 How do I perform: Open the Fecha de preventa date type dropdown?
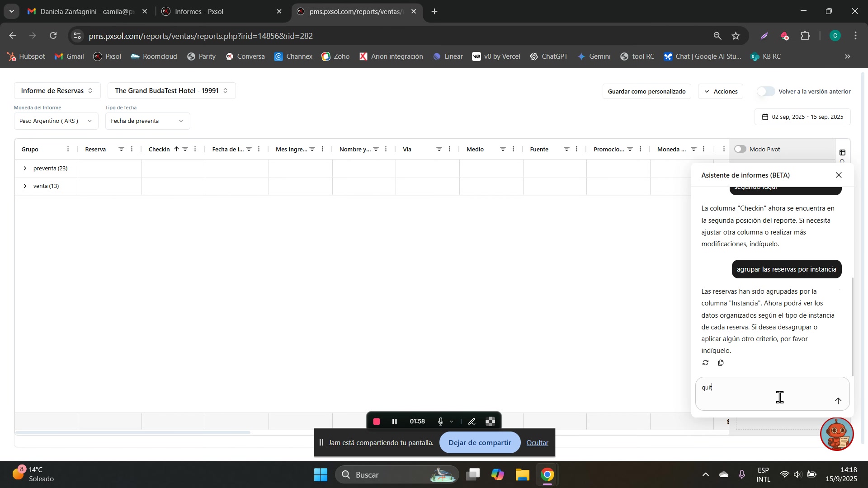tap(147, 121)
